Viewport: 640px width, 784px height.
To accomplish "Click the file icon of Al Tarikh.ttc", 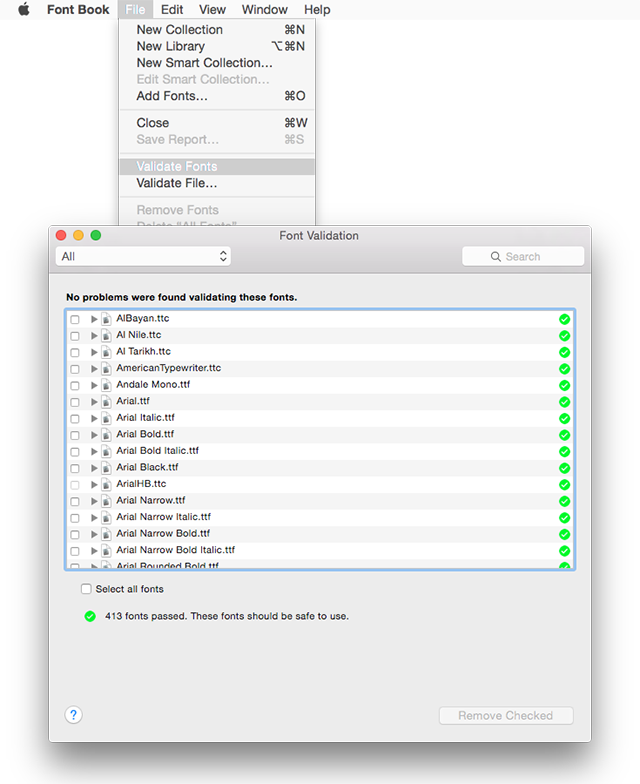I will (x=106, y=352).
